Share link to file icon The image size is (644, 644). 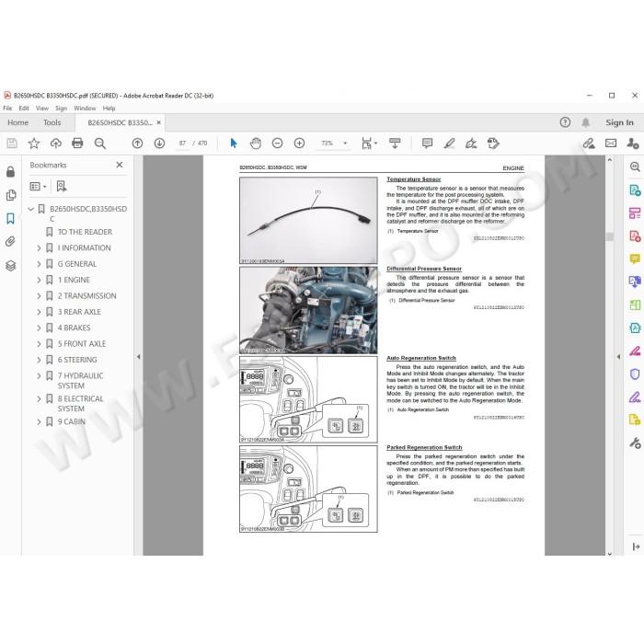(x=589, y=143)
